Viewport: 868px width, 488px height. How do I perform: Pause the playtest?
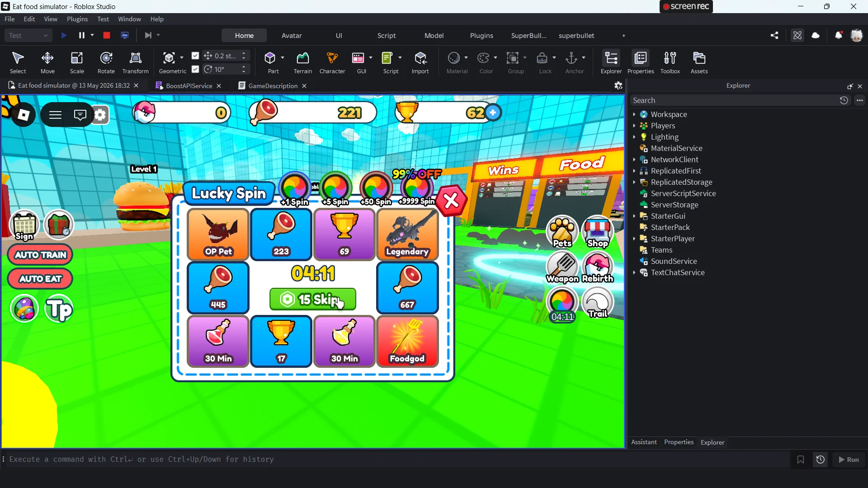pos(82,35)
